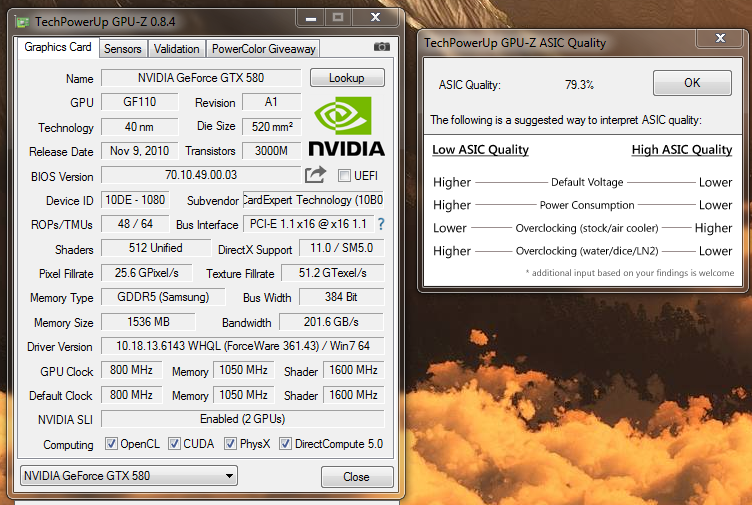This screenshot has height=505, width=752.
Task: Click the Memory Type field GDDR5 (Samsung)
Action: 163,297
